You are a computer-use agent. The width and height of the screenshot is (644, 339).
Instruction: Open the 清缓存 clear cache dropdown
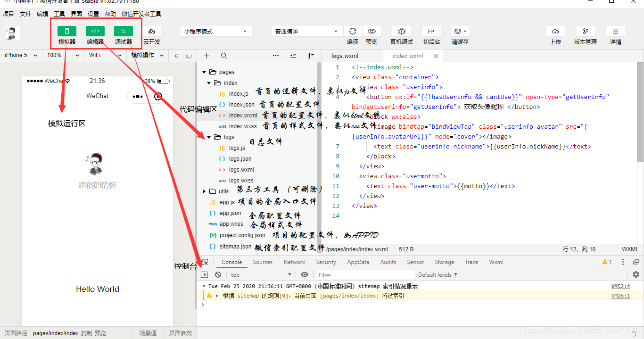460,31
